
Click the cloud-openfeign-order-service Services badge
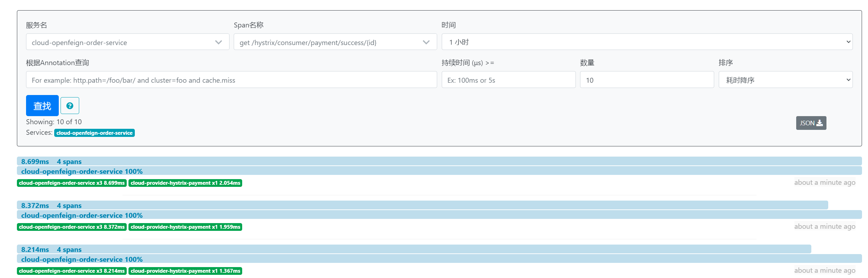pos(94,133)
